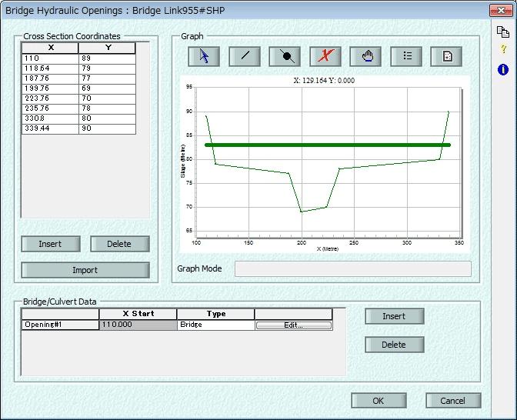517x420 pixels.
Task: Select Y cell with value 70
Action: click(x=107, y=98)
